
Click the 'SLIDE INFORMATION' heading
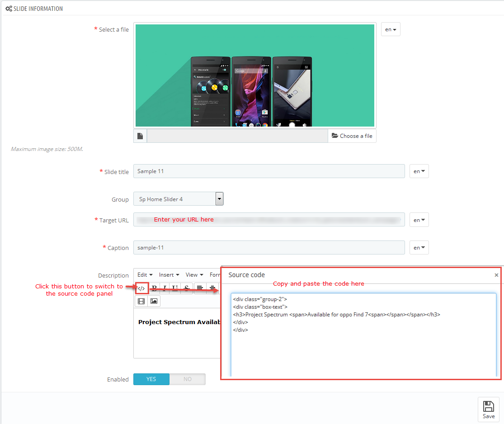(x=38, y=9)
